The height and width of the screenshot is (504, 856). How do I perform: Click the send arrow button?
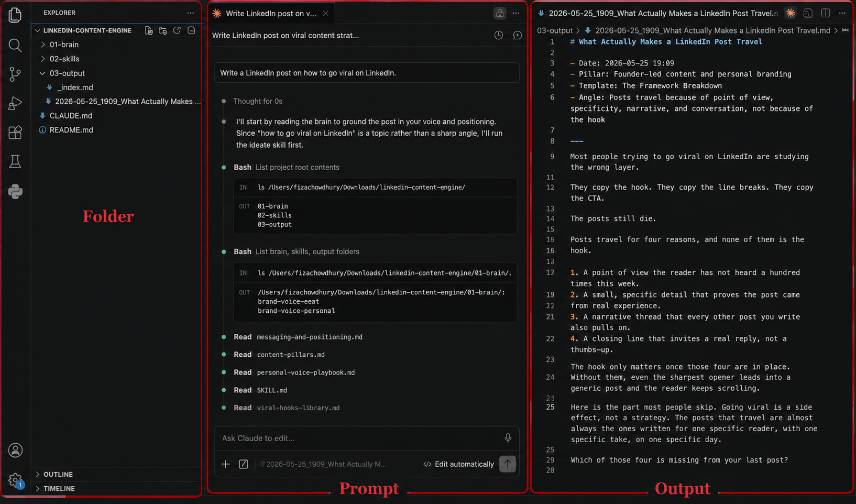pos(507,464)
